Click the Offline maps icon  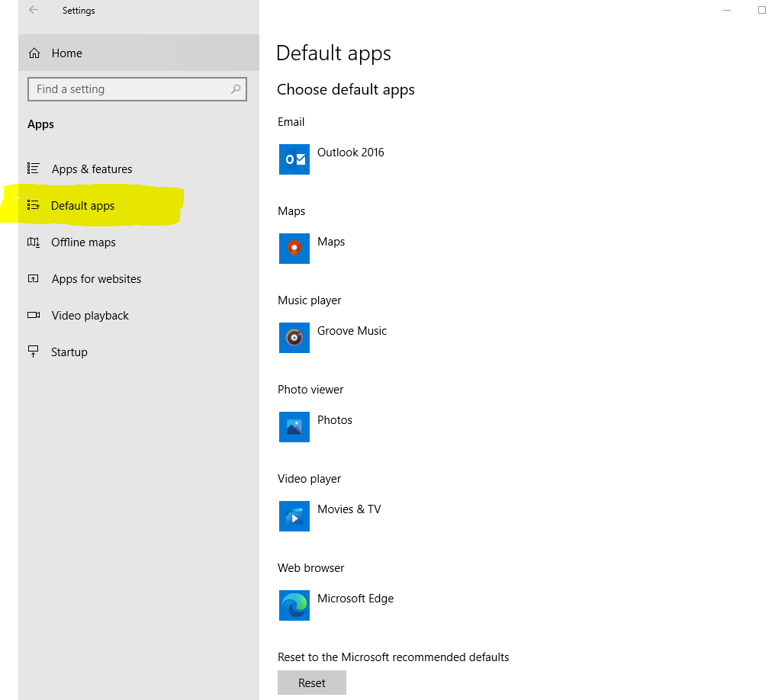pos(34,242)
